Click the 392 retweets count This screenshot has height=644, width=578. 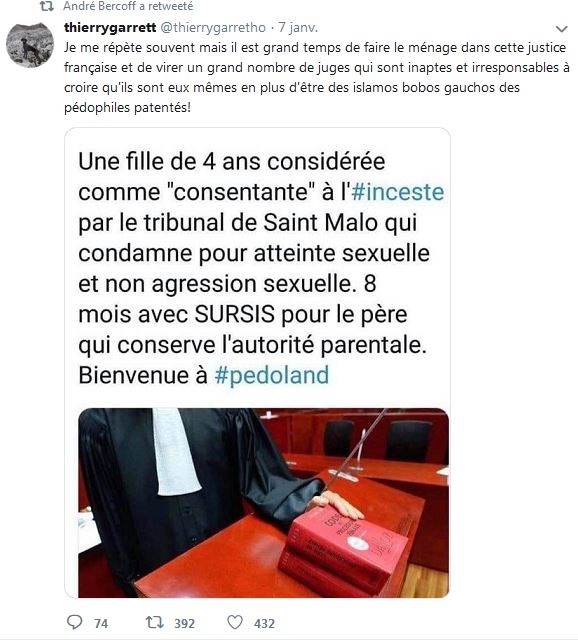(184, 623)
